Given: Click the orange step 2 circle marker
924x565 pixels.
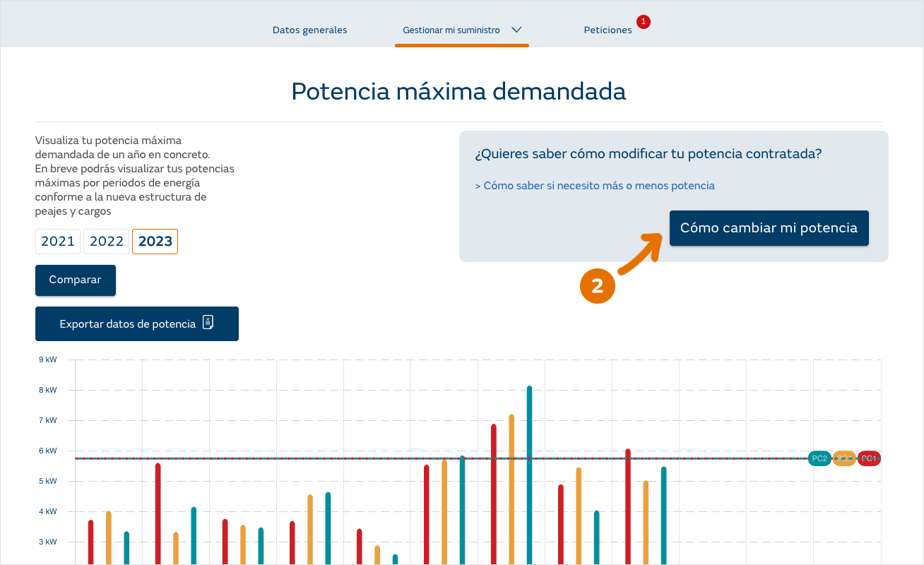Looking at the screenshot, I should [x=597, y=286].
